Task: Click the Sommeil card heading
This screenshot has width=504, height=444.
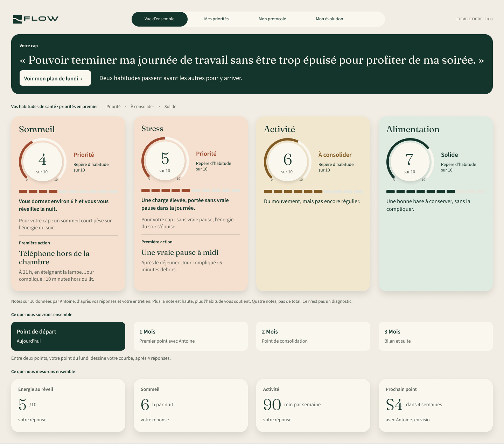Action: pos(37,129)
